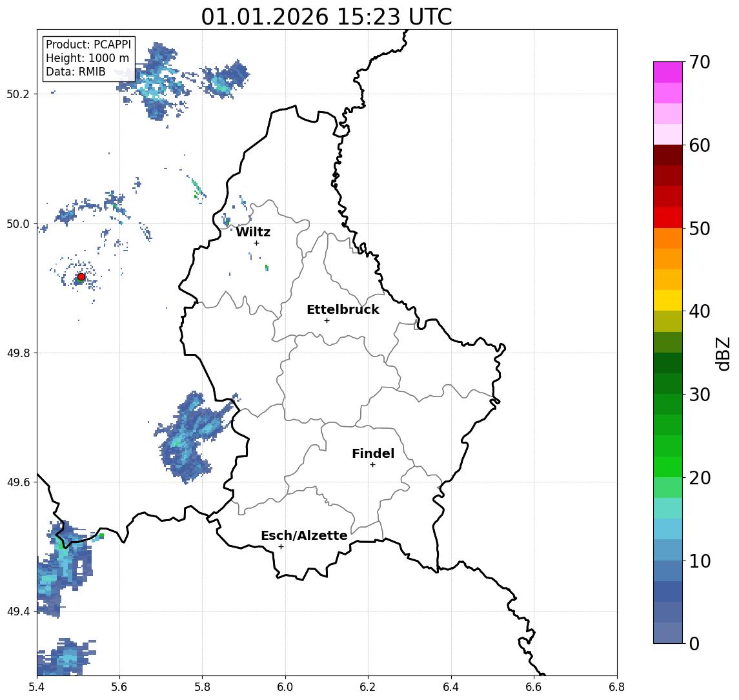Click the colorbar tick label 20
739x700 pixels.
tap(700, 477)
